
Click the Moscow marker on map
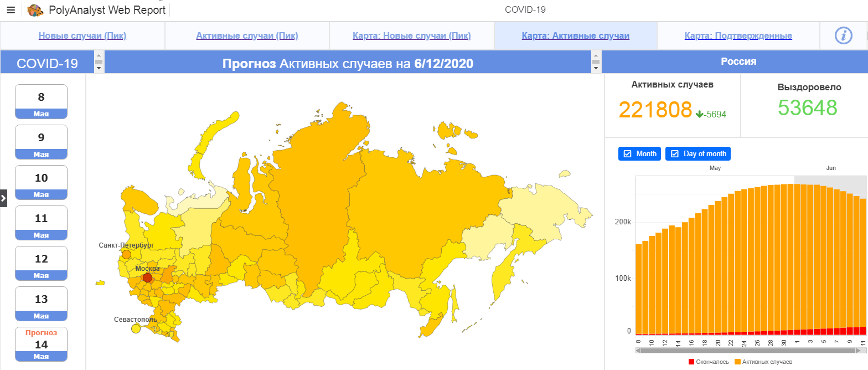pyautogui.click(x=147, y=278)
